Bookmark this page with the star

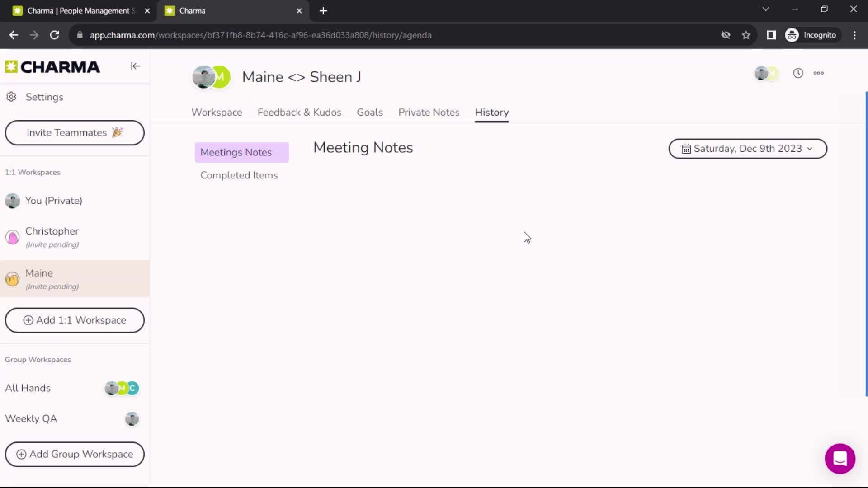click(746, 35)
